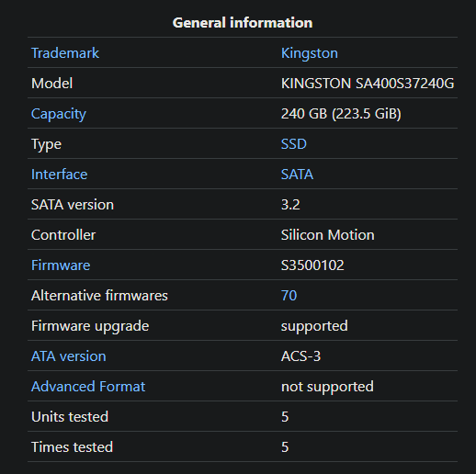The width and height of the screenshot is (476, 474).
Task: Click the Alternative firmwares label
Action: tap(99, 296)
